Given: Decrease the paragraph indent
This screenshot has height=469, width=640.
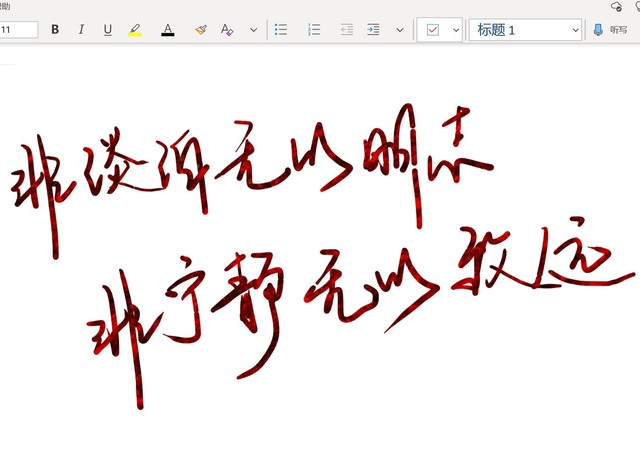Looking at the screenshot, I should [347, 30].
